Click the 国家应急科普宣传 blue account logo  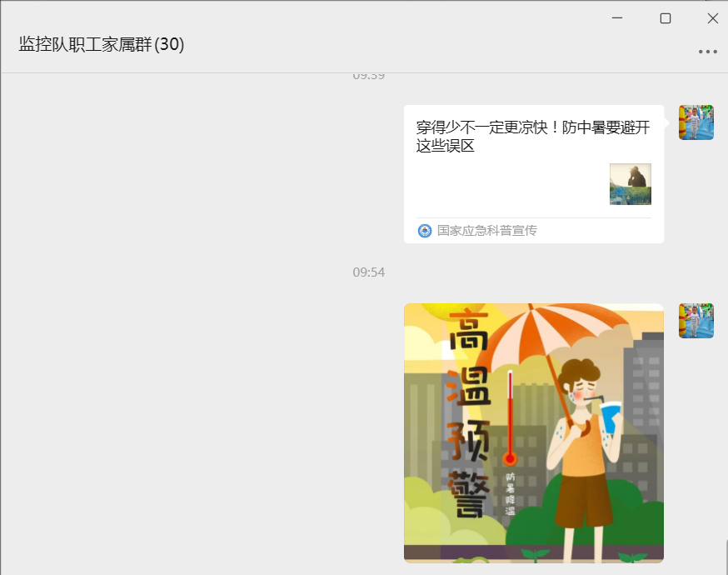coord(424,232)
